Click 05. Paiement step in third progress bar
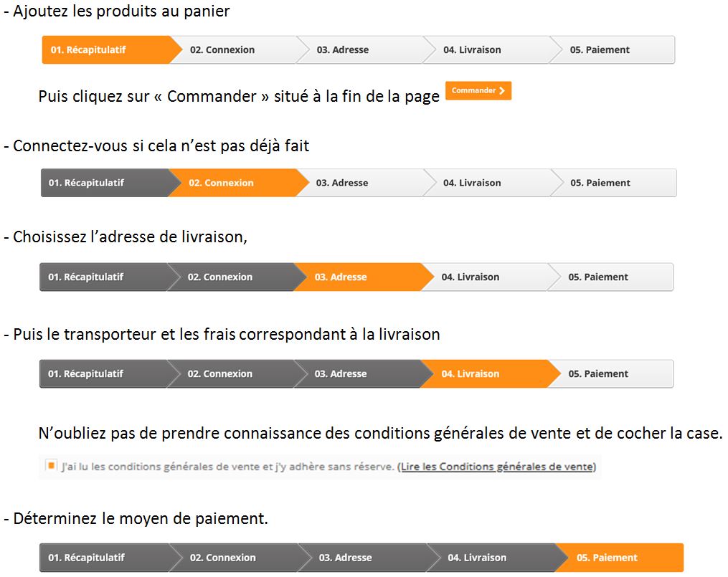The image size is (728, 577). click(x=610, y=277)
